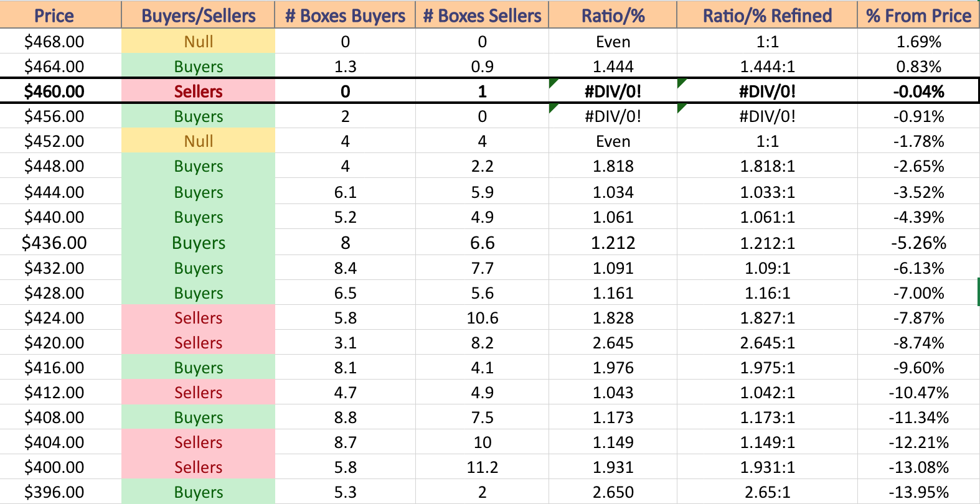Viewport: 980px width, 504px height.
Task: Click the $456.00 price cell
Action: [x=60, y=116]
